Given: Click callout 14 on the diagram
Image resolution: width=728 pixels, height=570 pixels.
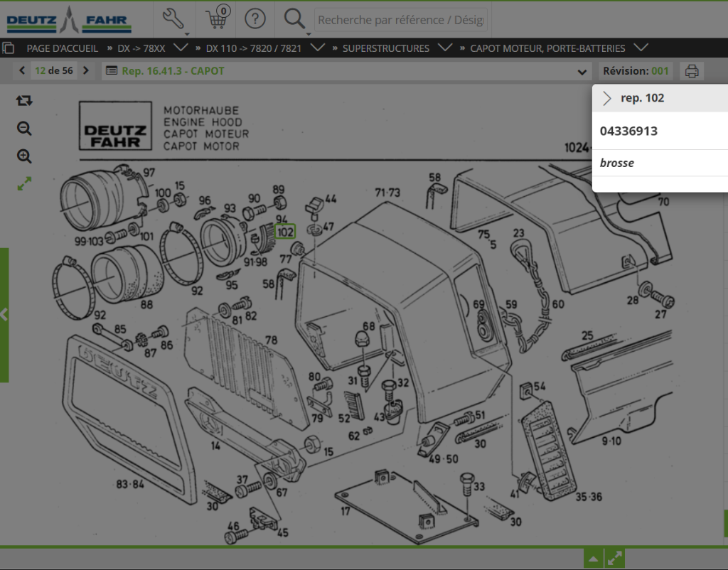Looking at the screenshot, I should [215, 446].
